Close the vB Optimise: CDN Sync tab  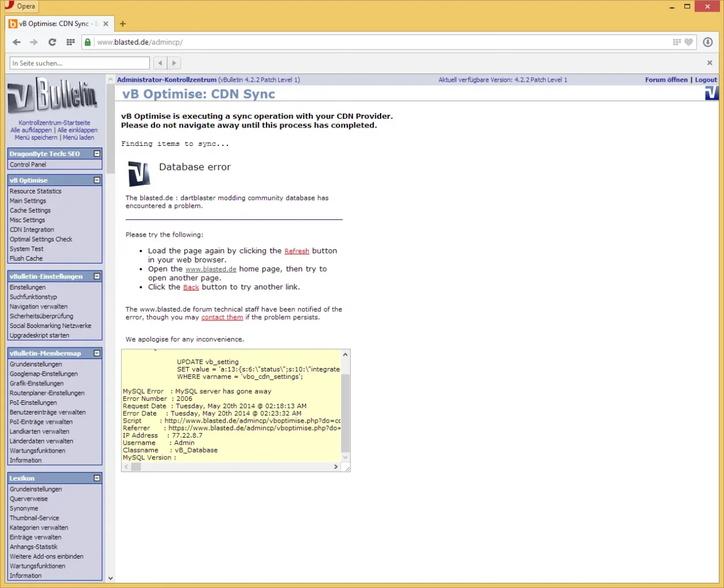click(106, 24)
